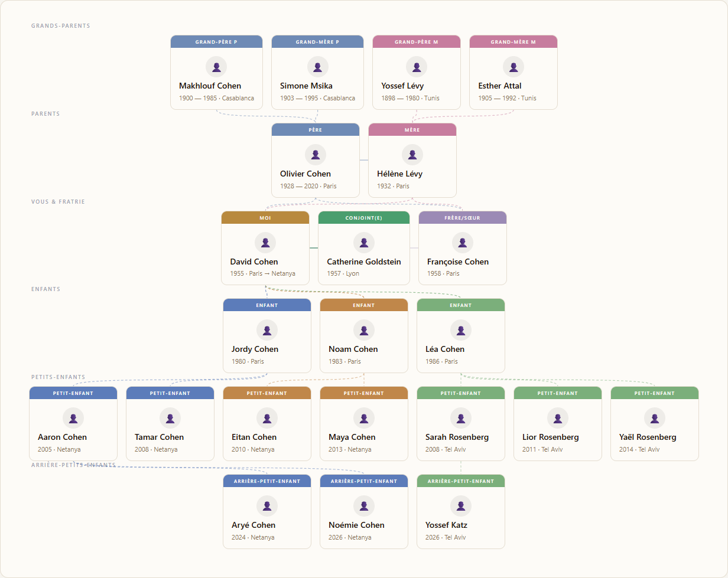Click the name Jordy Cohen
Viewport: 728px width, 578px height.
pos(255,349)
